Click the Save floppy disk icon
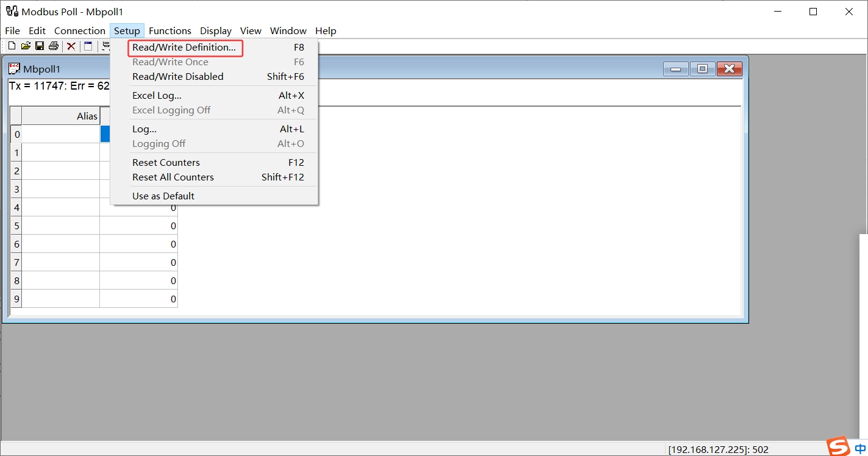Screen dimensions: 868x456 coord(39,46)
